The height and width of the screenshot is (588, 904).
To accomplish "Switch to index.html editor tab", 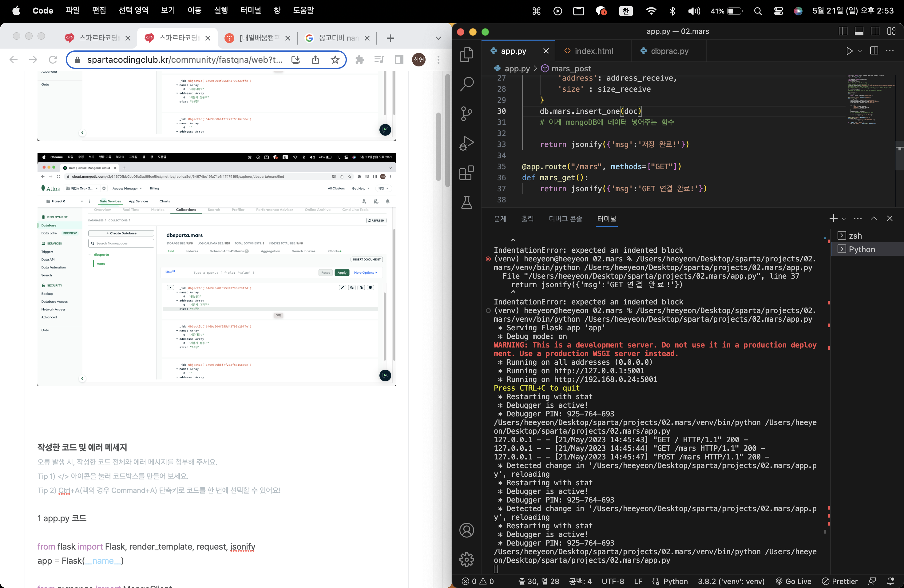I will coord(593,51).
